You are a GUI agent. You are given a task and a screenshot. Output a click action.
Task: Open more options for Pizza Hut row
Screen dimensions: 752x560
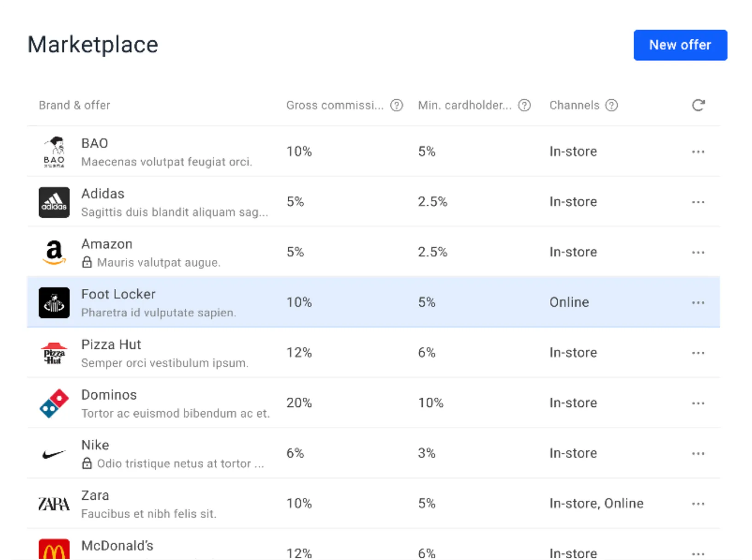click(698, 353)
